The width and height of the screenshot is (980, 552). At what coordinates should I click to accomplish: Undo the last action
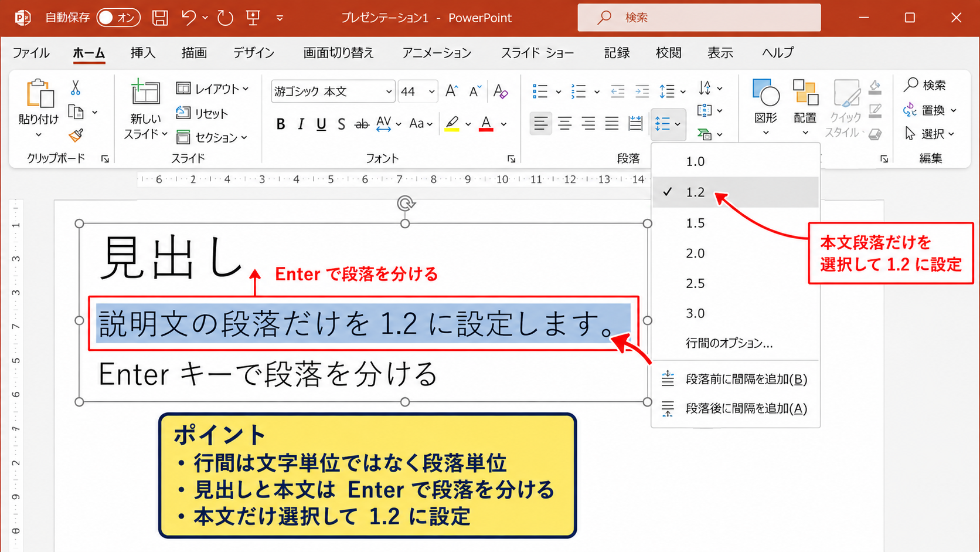189,18
